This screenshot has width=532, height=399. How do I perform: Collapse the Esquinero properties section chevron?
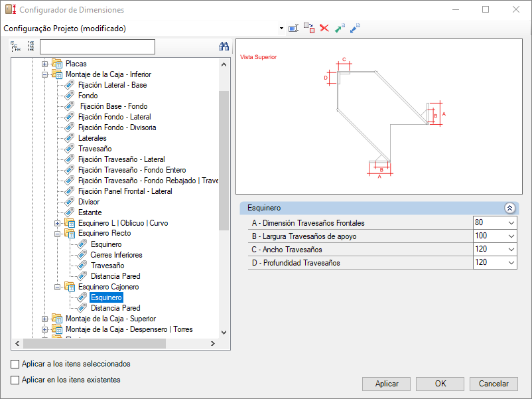click(x=509, y=208)
